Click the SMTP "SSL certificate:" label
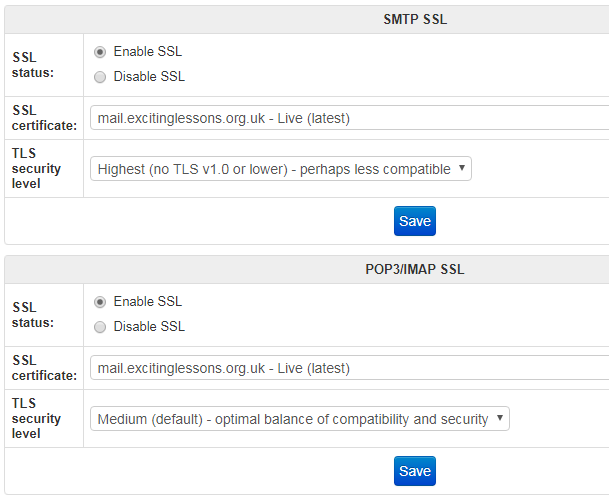The width and height of the screenshot is (609, 497). [44, 118]
